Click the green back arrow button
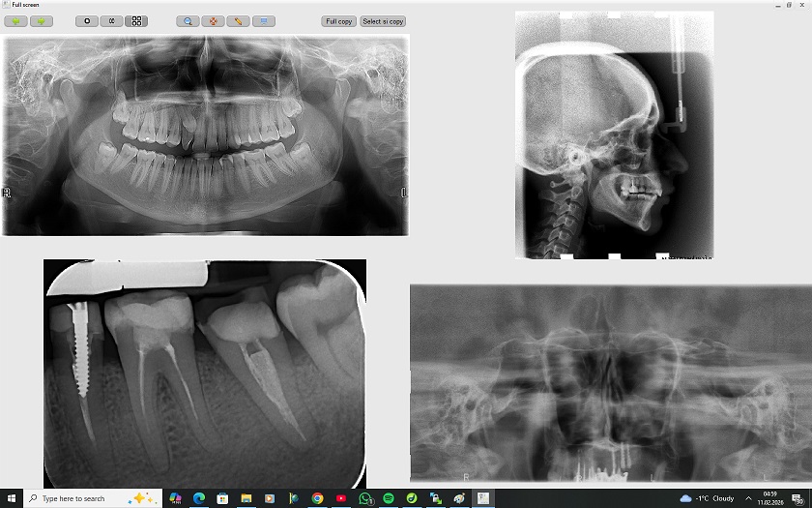The image size is (812, 508). (x=16, y=21)
